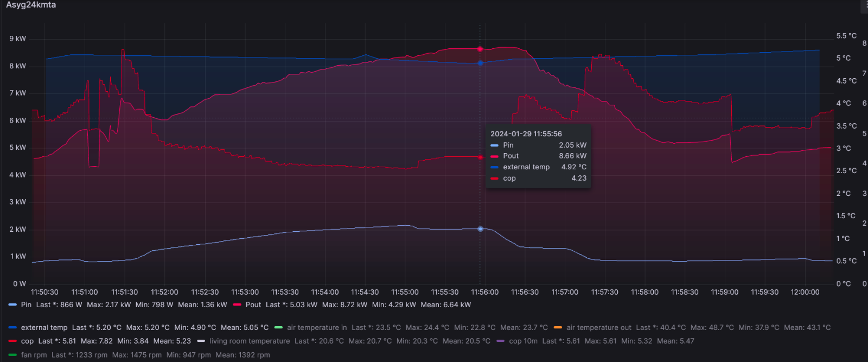
Task: Click the 12:00:00 time axis label
Action: pos(805,293)
